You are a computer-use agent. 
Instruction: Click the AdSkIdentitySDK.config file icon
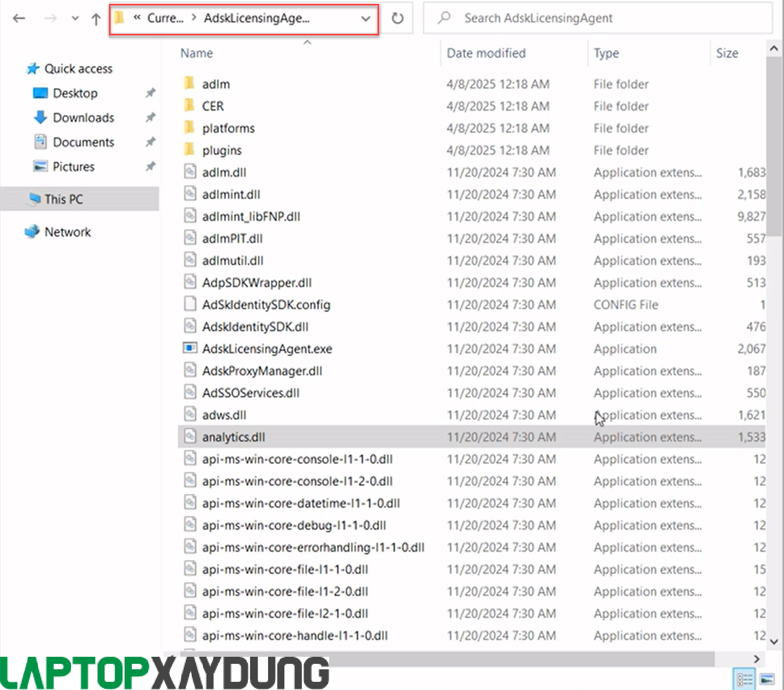coord(190,304)
